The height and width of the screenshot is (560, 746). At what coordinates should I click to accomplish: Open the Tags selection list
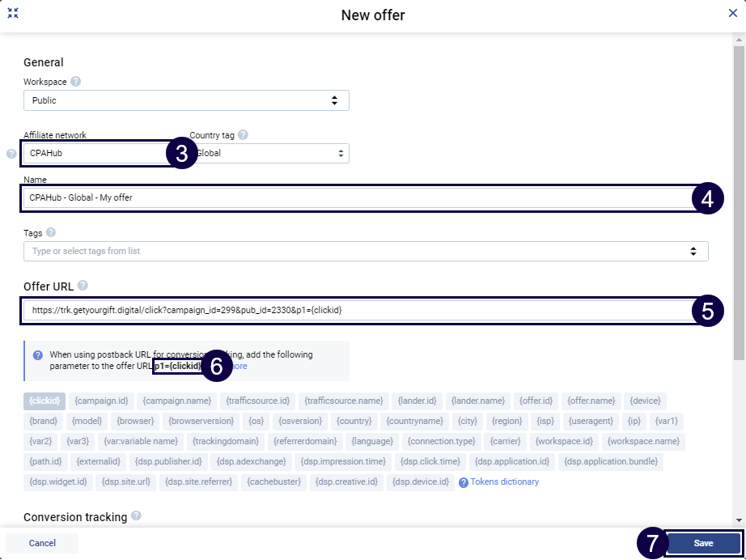click(366, 251)
